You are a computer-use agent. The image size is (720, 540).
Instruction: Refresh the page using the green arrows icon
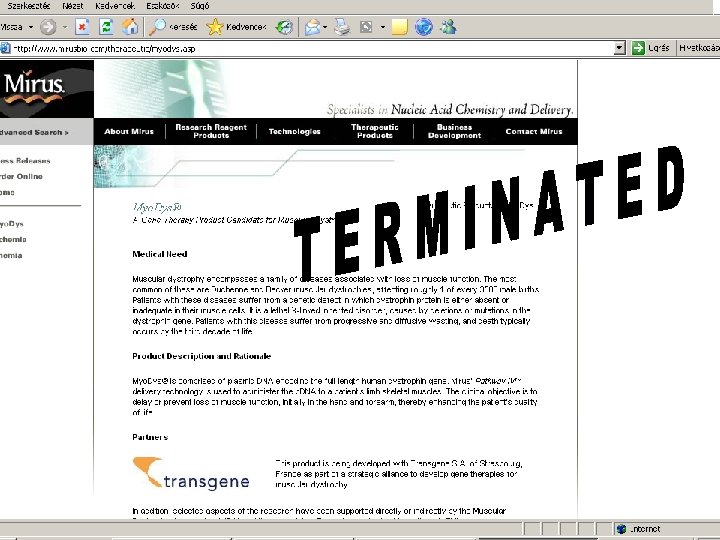[106, 27]
